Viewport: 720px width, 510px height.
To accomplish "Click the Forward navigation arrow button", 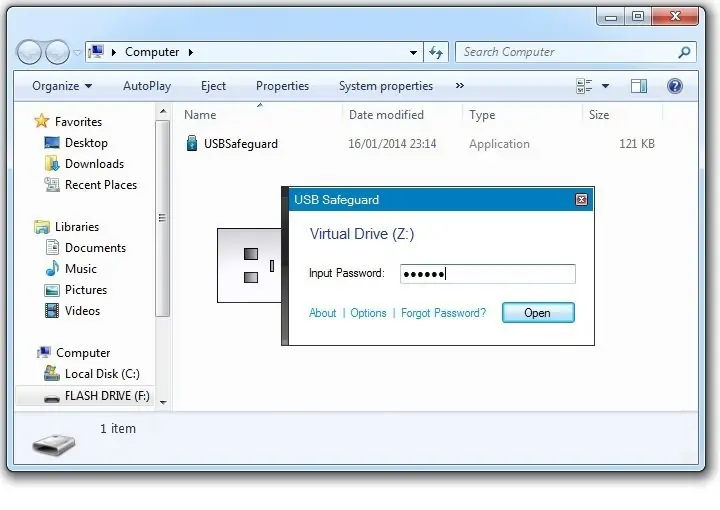I will 57,52.
